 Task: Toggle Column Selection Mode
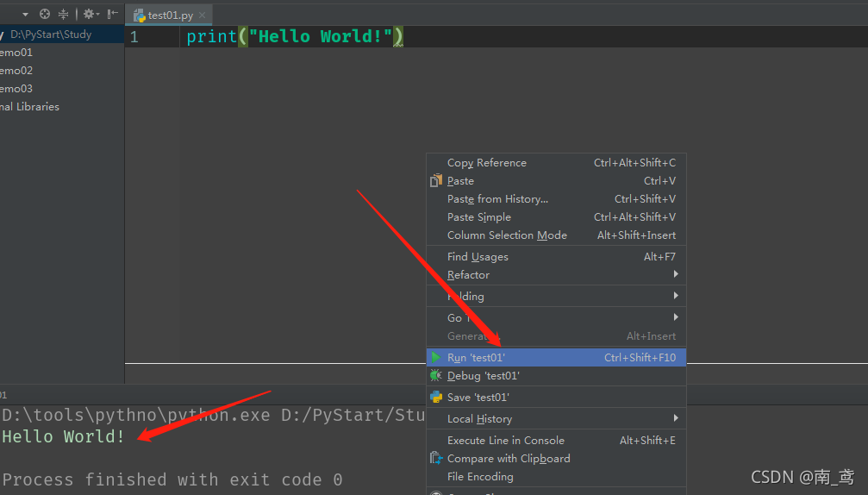click(556, 235)
